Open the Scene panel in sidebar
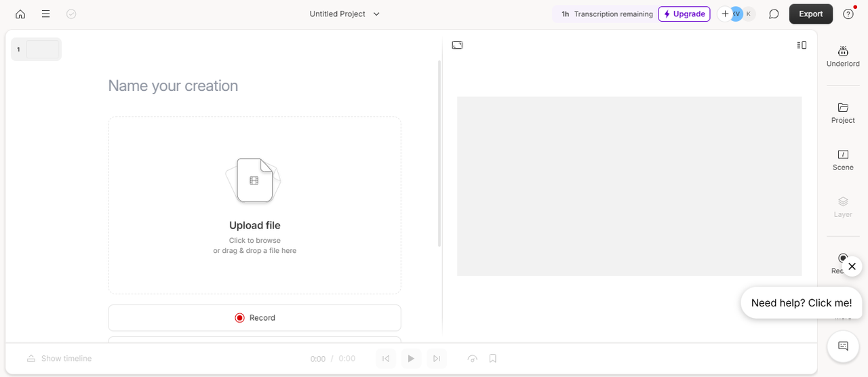Screen dimensions: 868x377 pyautogui.click(x=843, y=160)
